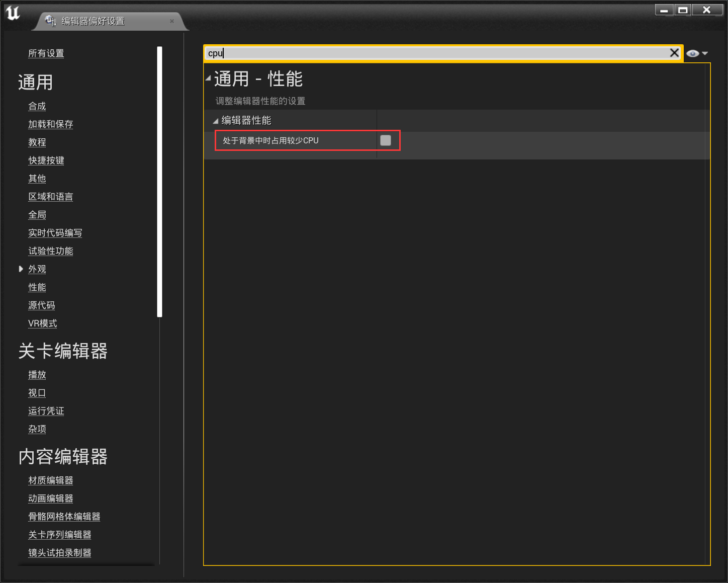Open the 动画编辑器 settings page
This screenshot has width=728, height=583.
point(50,498)
